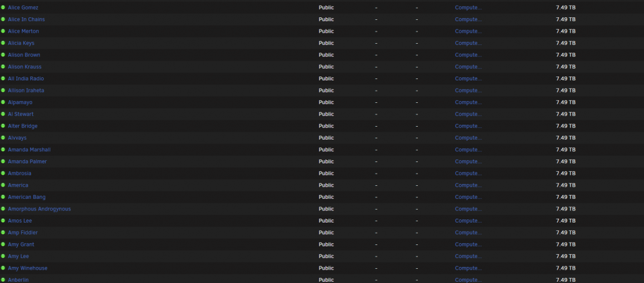644x283 pixels.
Task: Open the Amorphous Androgynous share
Action: [39, 209]
